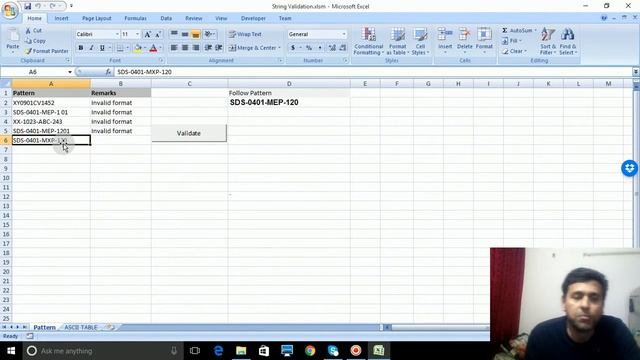Switch to the Page Layout tab
Image resolution: width=640 pixels, height=360 pixels.
point(96,18)
